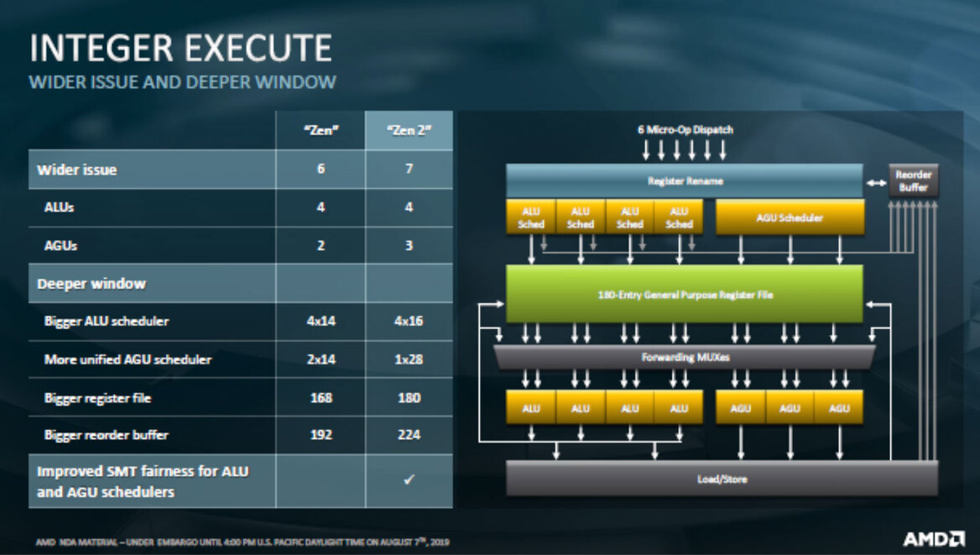This screenshot has height=555, width=980.
Task: Select the Bigger ALU scheduler label
Action: point(107,322)
